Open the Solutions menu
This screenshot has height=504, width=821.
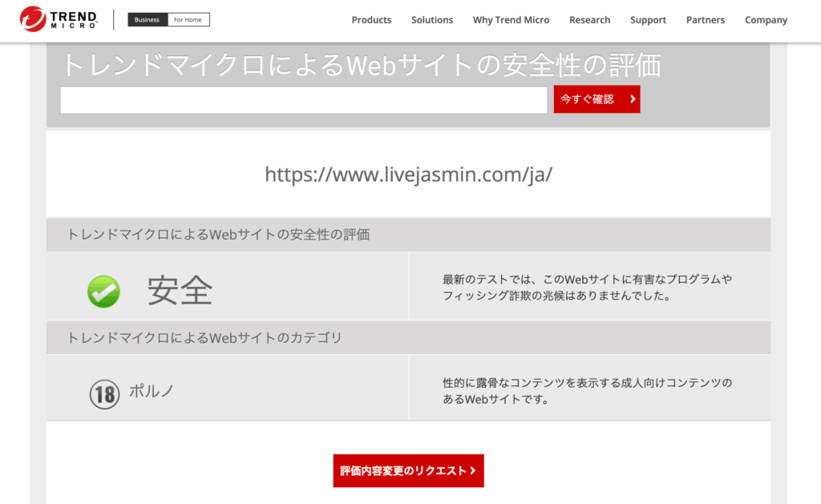(432, 20)
